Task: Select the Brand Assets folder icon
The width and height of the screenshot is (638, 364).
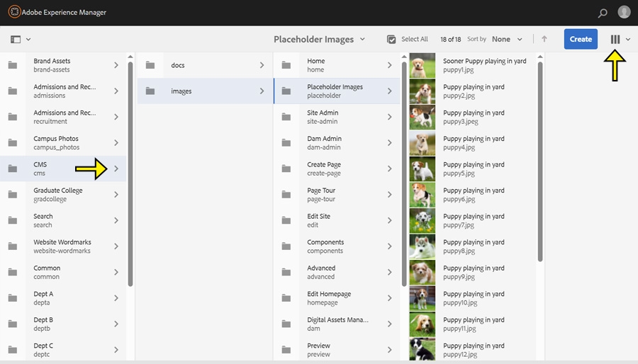Action: pyautogui.click(x=13, y=65)
